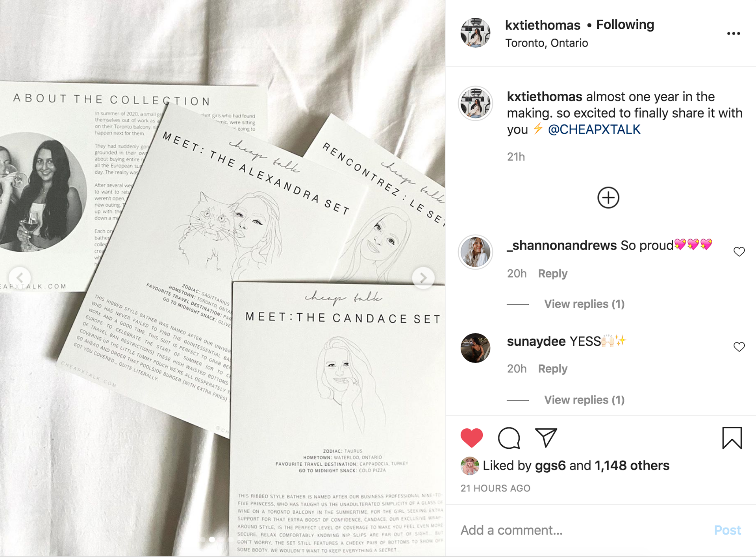756x557 pixels.
Task: Reply to sunaydee comment
Action: (552, 369)
